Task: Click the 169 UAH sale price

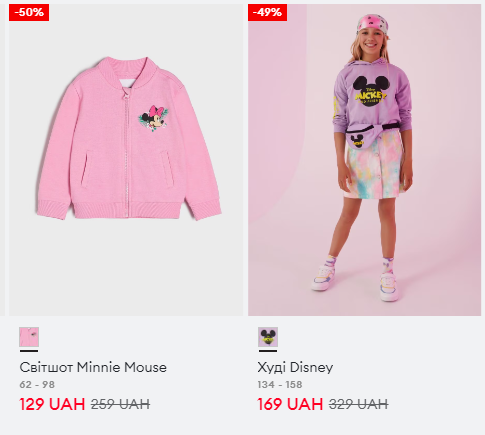Action: pos(290,404)
